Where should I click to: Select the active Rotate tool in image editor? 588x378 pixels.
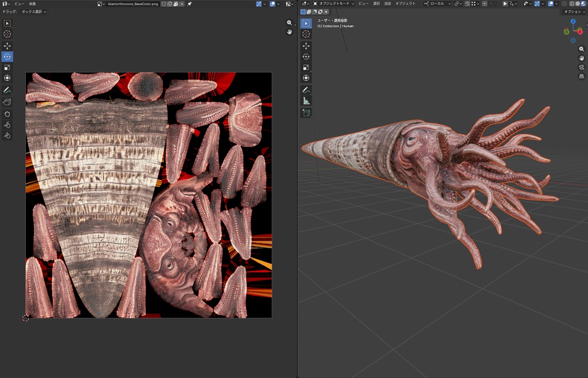click(7, 57)
